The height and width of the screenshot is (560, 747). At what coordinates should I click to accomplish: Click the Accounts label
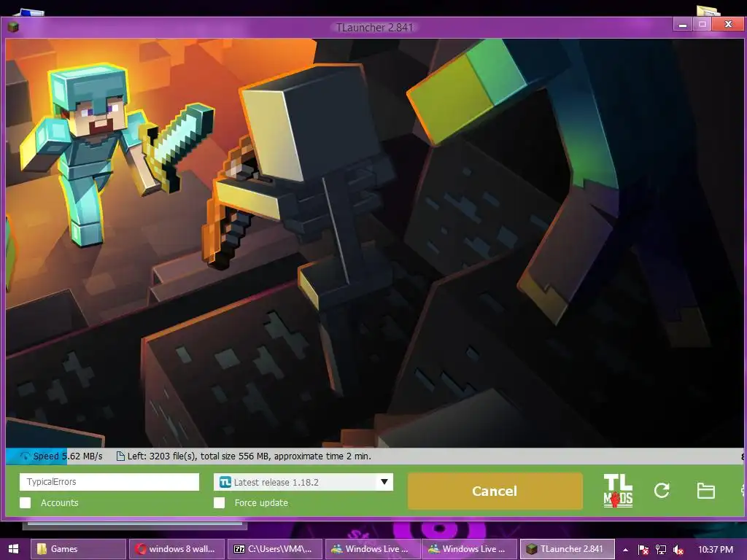(60, 503)
